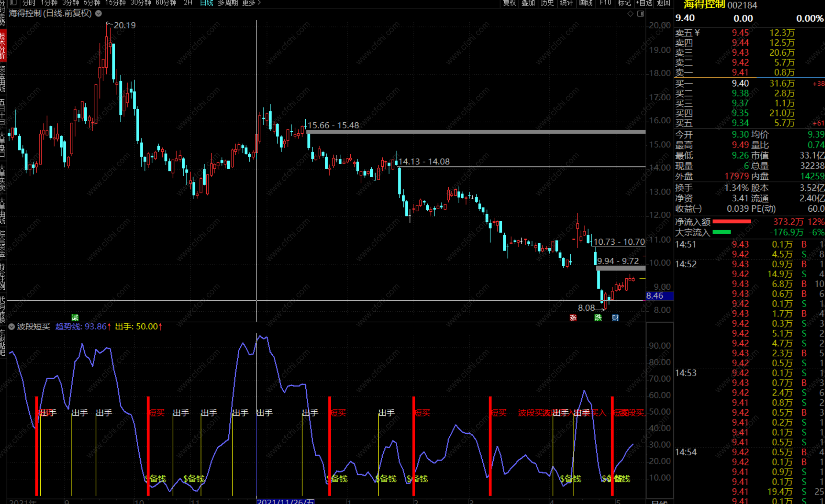The image size is (825, 504).
Task: Click the green 减 marker icon
Action: point(75,317)
